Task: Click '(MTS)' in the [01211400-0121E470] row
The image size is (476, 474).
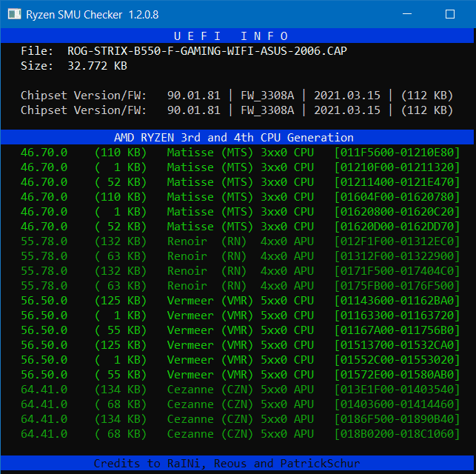Action: point(237,182)
